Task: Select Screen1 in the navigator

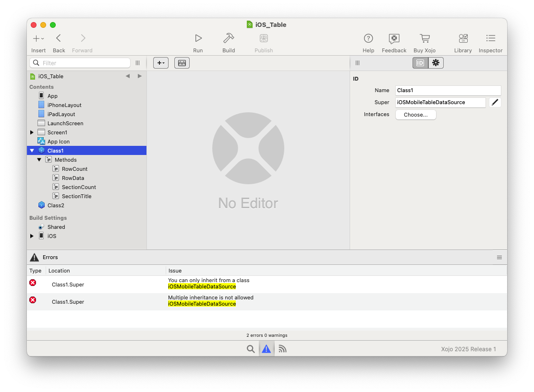Action: pyautogui.click(x=57, y=132)
